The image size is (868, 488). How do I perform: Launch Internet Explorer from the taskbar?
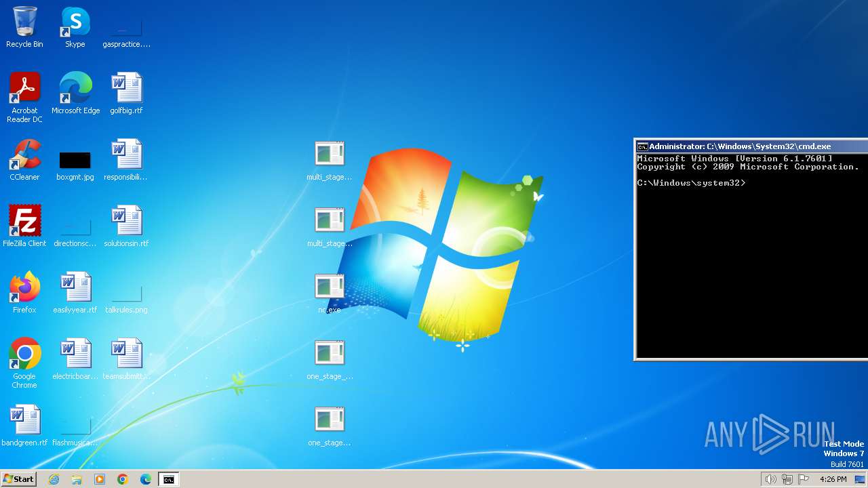54,479
